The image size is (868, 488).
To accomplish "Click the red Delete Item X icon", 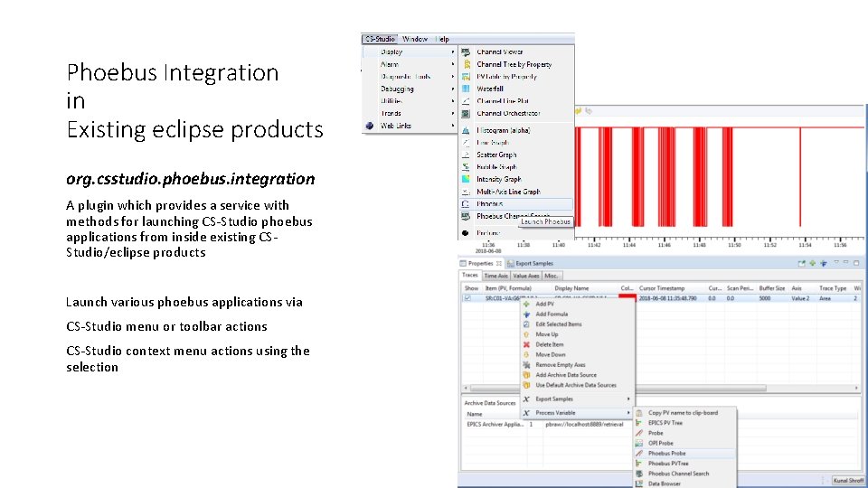I will click(x=526, y=344).
